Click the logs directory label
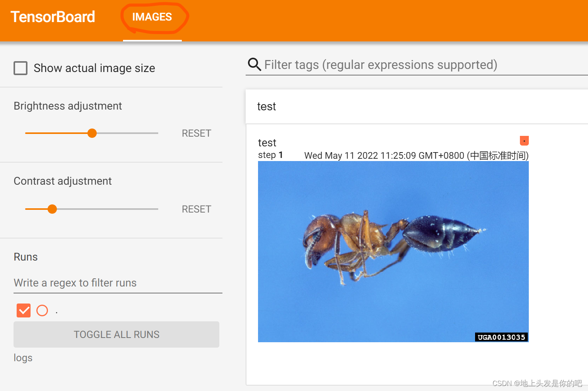This screenshot has width=588, height=391. click(x=23, y=358)
